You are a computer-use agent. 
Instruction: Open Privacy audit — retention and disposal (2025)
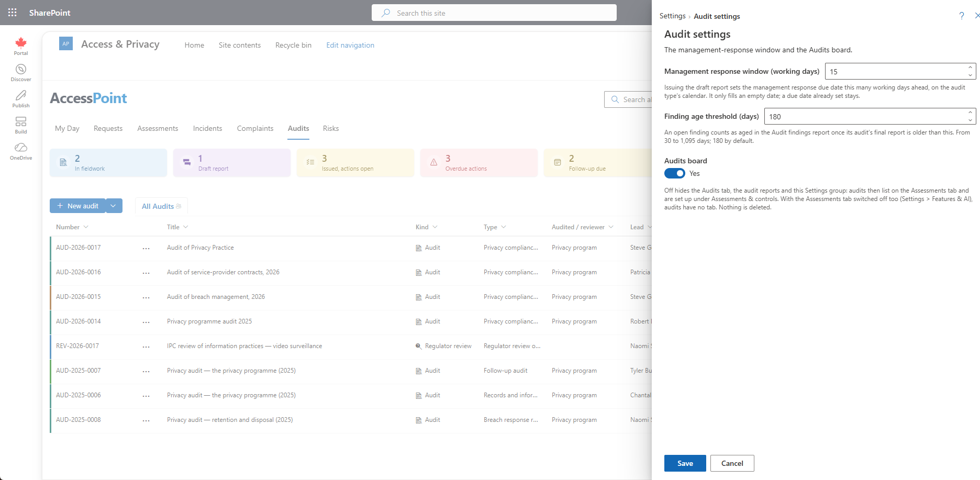230,420
